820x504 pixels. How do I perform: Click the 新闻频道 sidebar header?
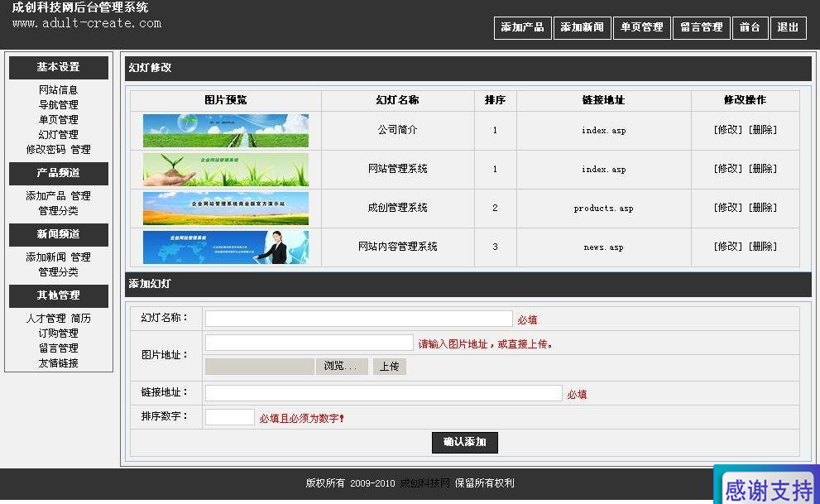point(59,235)
